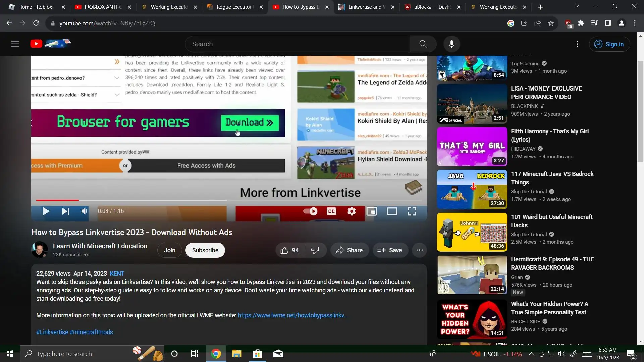Dislike the video with thumbs down

click(x=315, y=250)
